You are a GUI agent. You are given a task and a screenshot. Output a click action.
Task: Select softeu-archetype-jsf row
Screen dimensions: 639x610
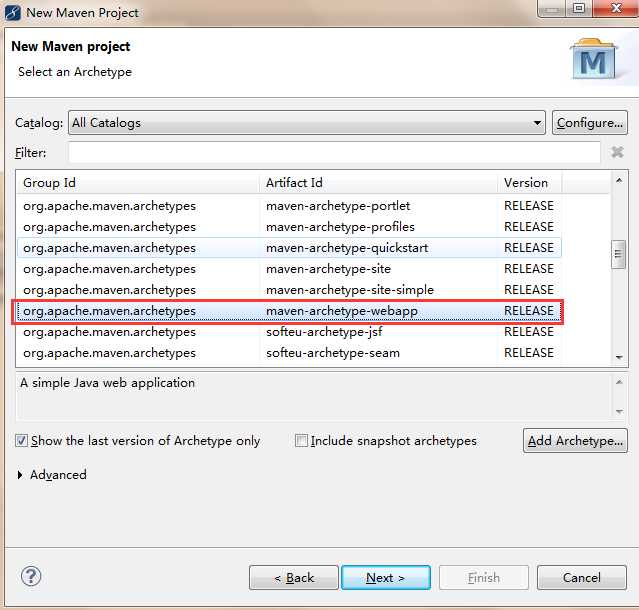point(289,332)
